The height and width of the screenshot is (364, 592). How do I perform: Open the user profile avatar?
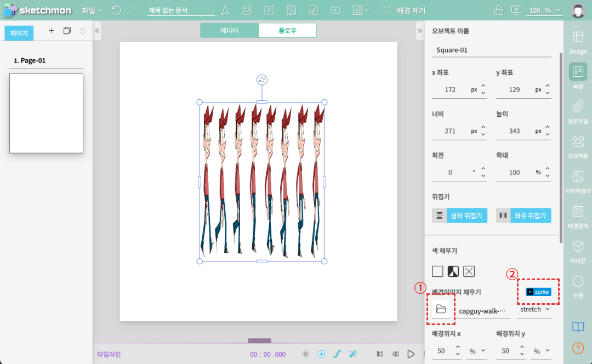[x=578, y=10]
